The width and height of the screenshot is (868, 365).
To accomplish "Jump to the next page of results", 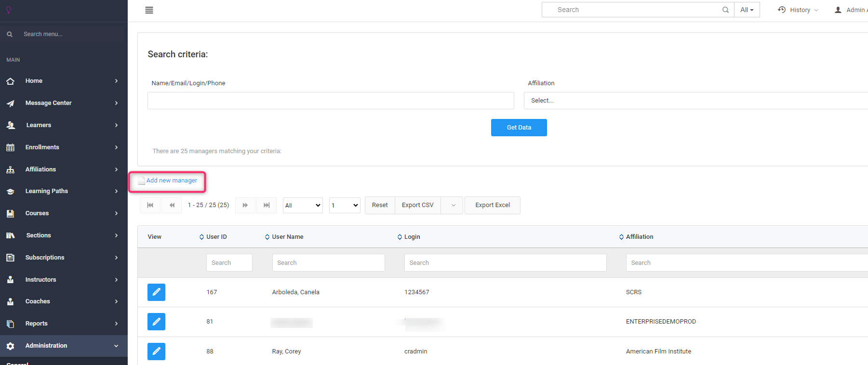I will 245,205.
